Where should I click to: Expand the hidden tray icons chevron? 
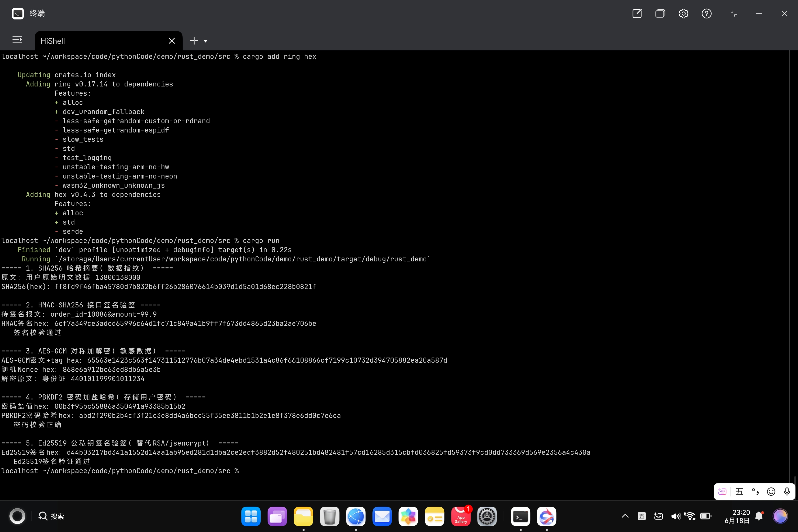point(625,516)
